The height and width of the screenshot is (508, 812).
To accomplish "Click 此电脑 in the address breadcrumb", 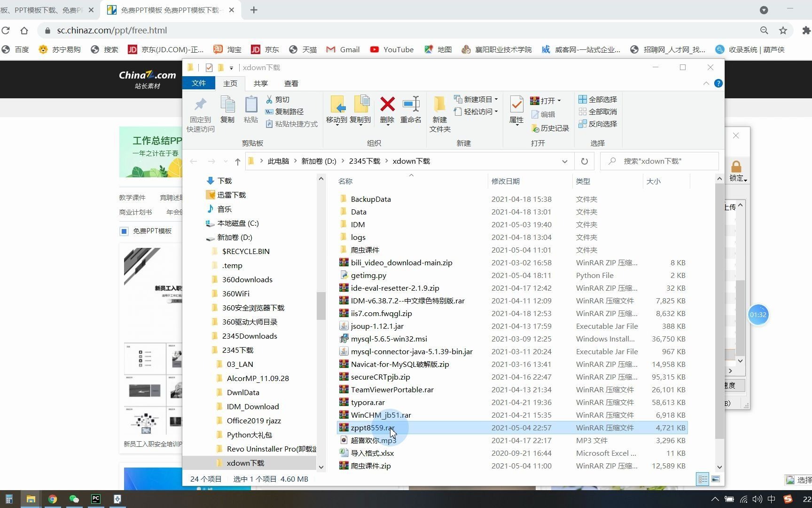I will click(x=279, y=161).
